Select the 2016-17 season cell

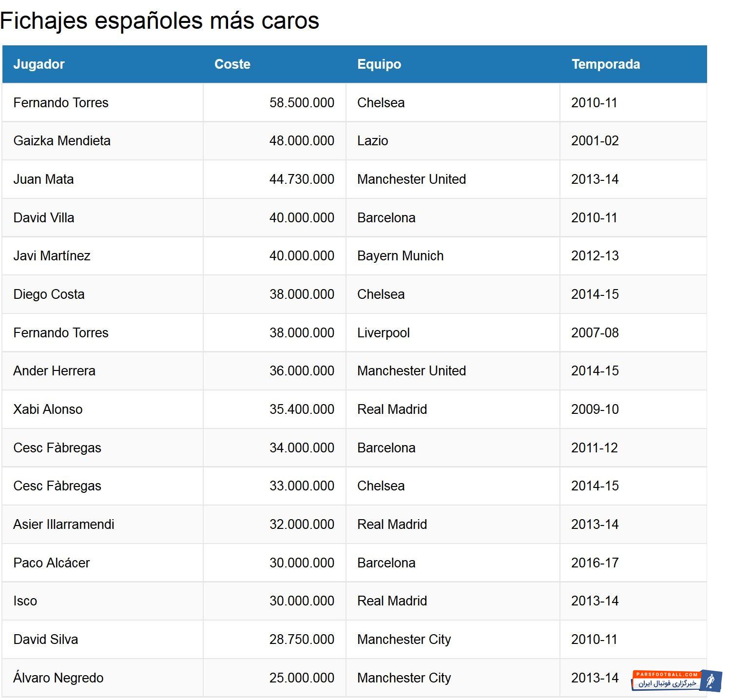pyautogui.click(x=595, y=563)
